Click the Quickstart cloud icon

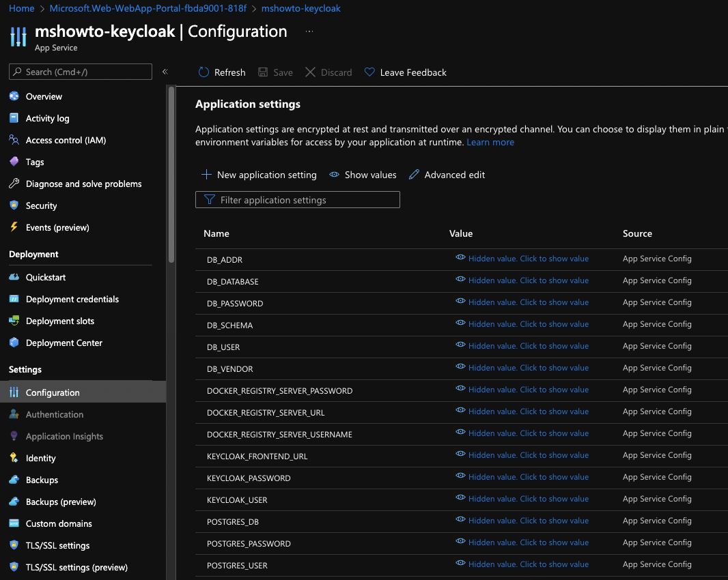(14, 277)
